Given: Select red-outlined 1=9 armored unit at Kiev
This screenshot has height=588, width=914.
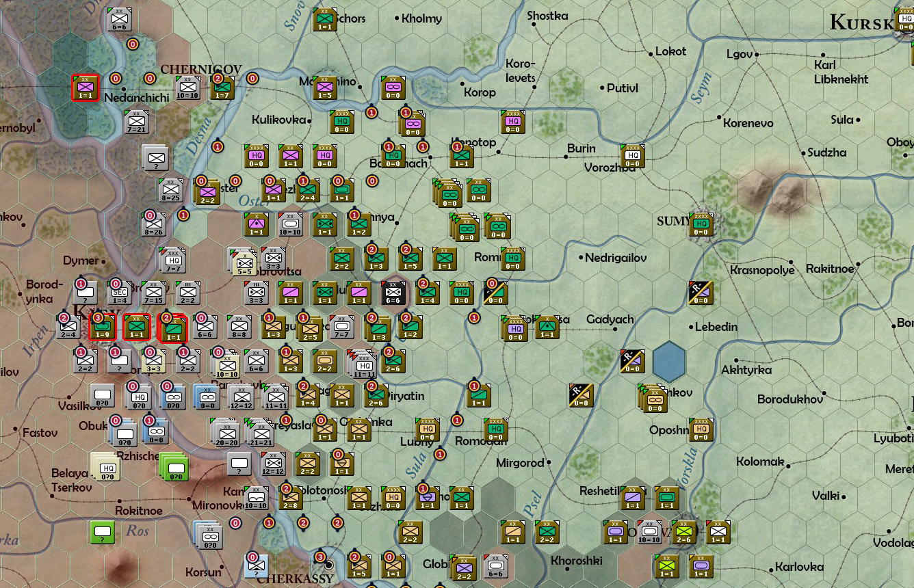Looking at the screenshot, I should click(102, 328).
